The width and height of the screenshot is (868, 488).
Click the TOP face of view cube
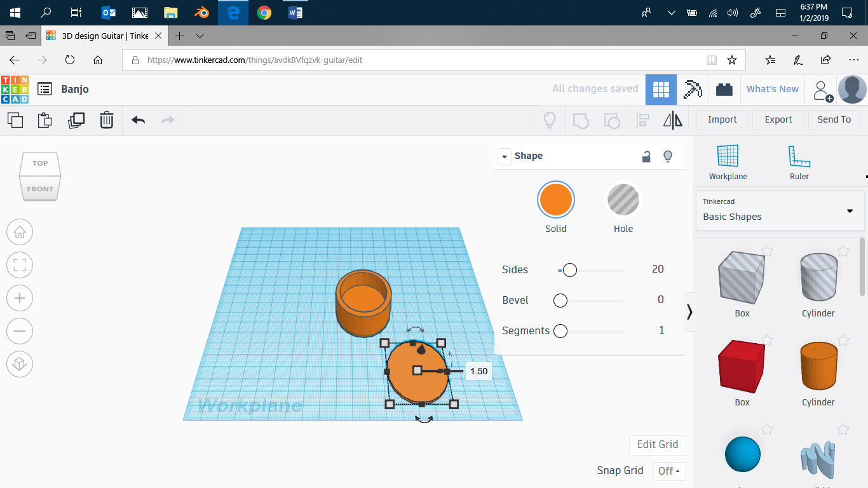(40, 163)
